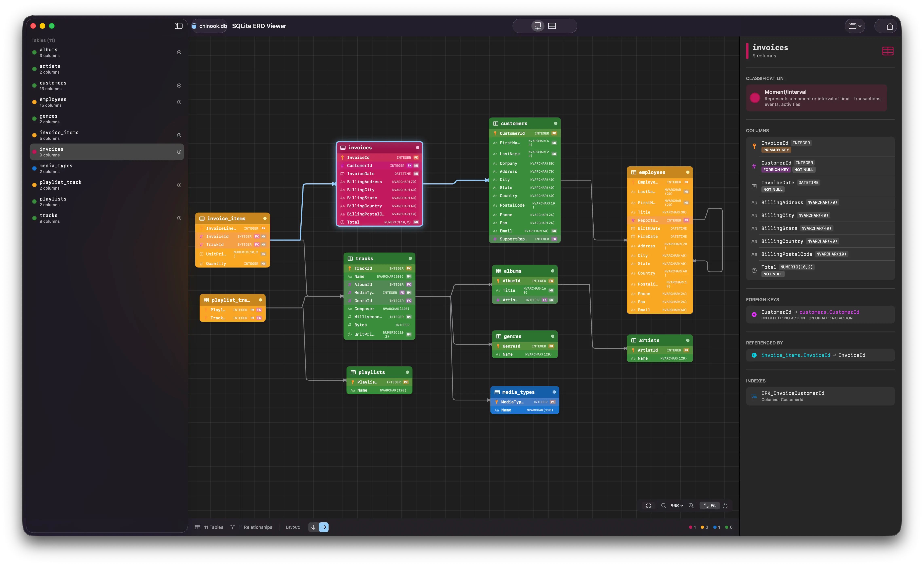Click table icon on artists node header

(634, 340)
